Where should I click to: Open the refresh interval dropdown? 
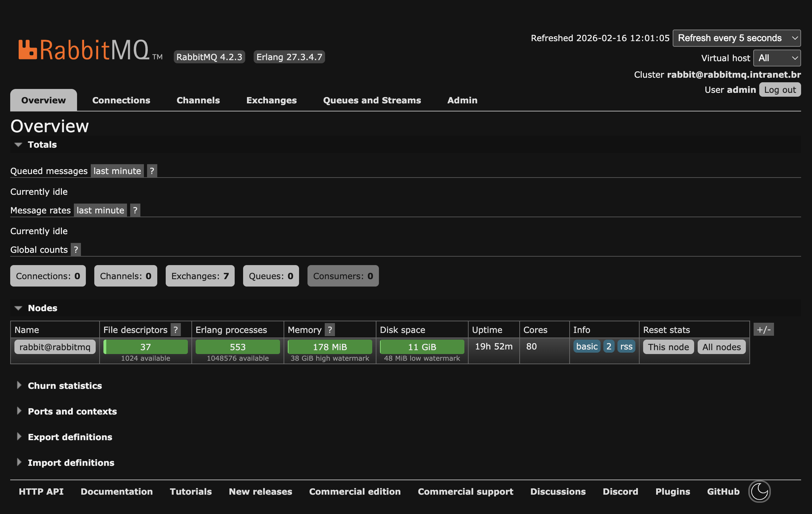point(736,38)
